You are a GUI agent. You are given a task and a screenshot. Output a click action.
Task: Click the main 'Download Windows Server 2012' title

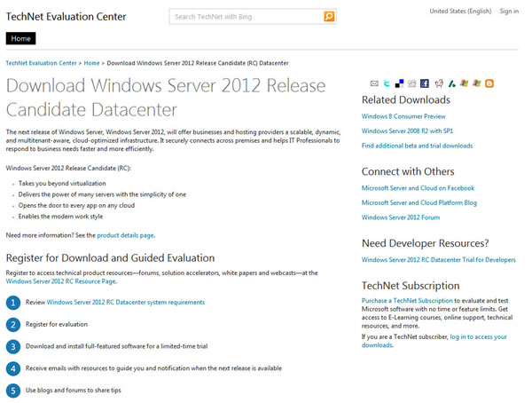click(x=166, y=98)
